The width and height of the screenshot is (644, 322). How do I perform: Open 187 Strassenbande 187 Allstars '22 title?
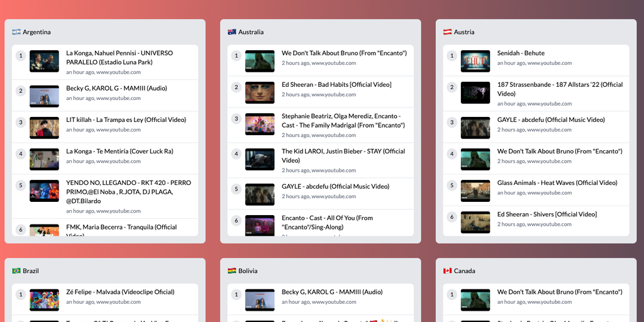point(560,89)
